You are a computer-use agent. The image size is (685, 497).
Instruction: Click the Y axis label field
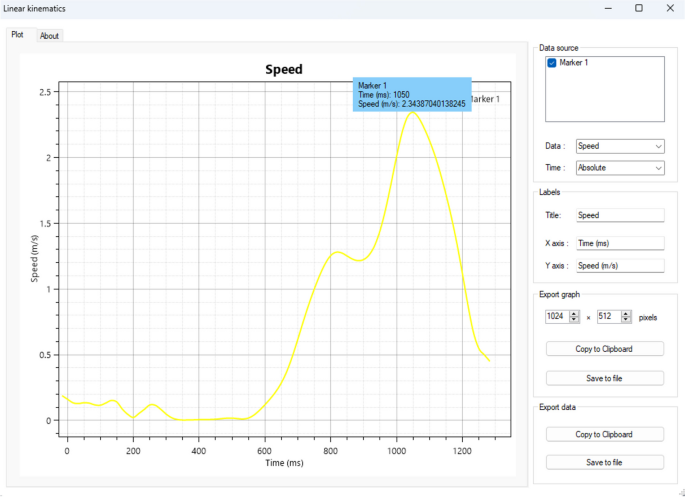pyautogui.click(x=620, y=266)
